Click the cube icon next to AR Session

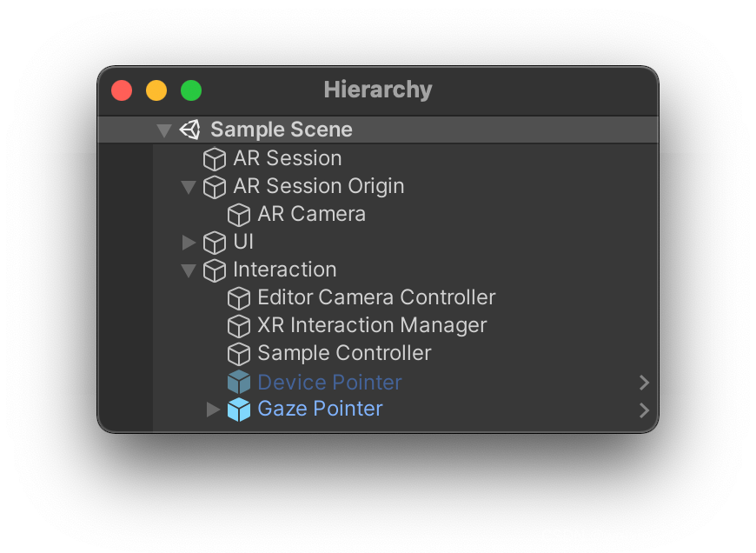pos(215,159)
